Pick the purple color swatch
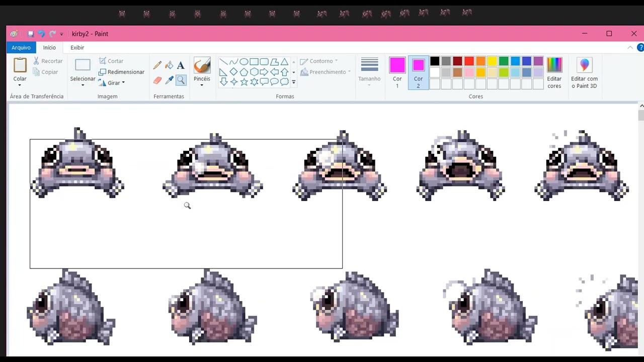Screen dimensions: 644x362 pos(538,61)
